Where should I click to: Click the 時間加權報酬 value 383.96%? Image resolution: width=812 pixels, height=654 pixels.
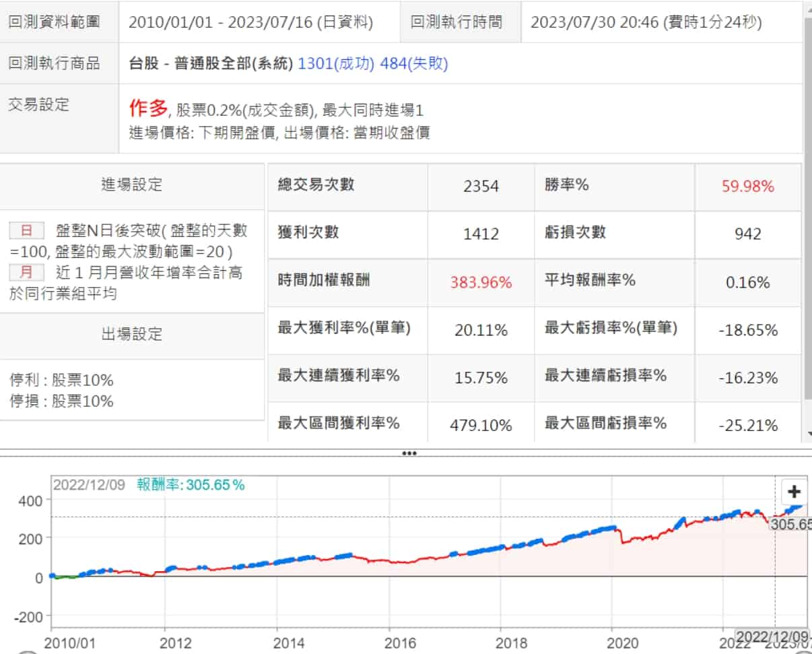pos(481,283)
